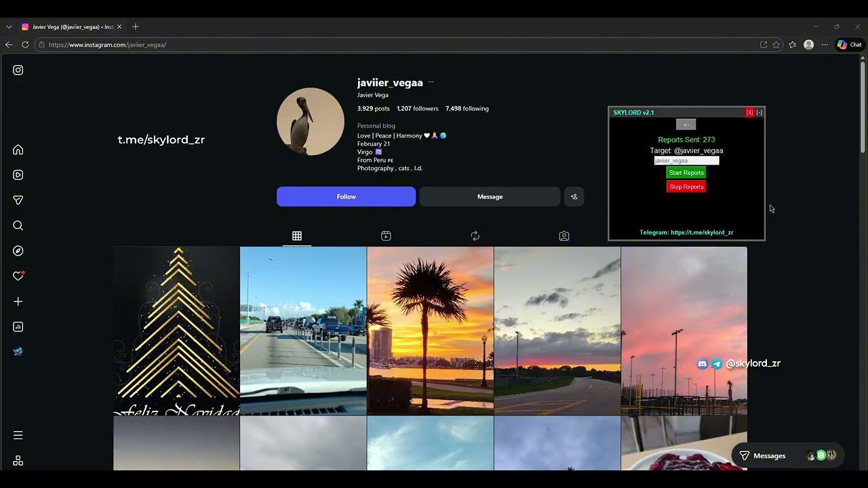Click the Instagram logo in sidebar
Viewport: 868px width, 488px height.
click(18, 70)
